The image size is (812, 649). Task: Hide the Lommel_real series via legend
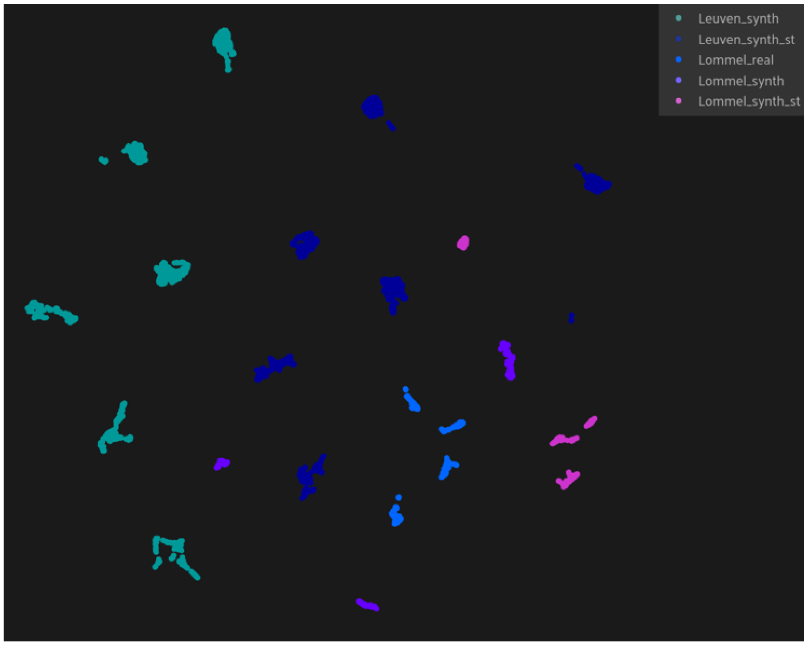736,60
